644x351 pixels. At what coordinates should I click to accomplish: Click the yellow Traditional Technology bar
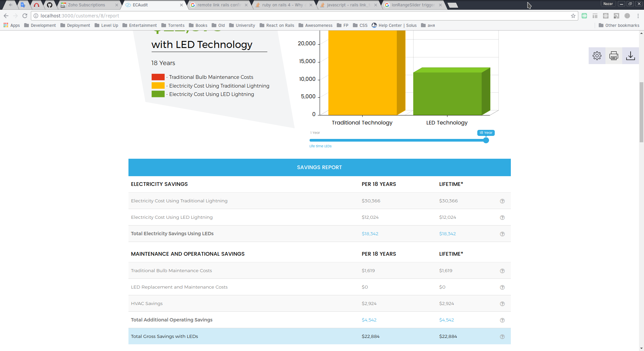click(367, 73)
